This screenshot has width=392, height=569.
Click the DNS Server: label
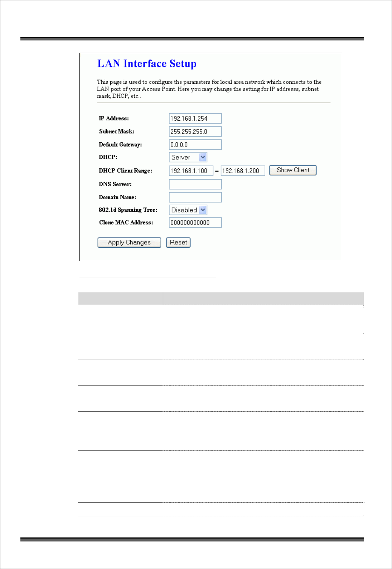[115, 184]
